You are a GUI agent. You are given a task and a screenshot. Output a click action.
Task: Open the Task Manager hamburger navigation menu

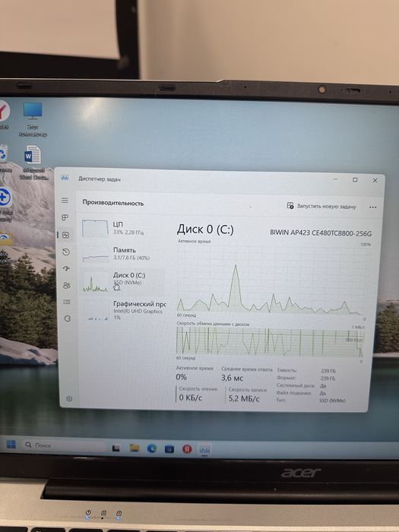(x=65, y=201)
